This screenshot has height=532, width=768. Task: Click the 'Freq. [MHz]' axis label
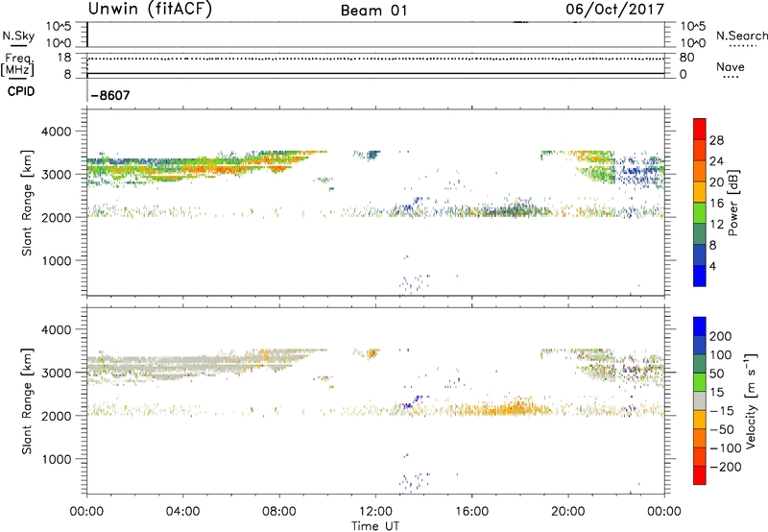pyautogui.click(x=18, y=64)
